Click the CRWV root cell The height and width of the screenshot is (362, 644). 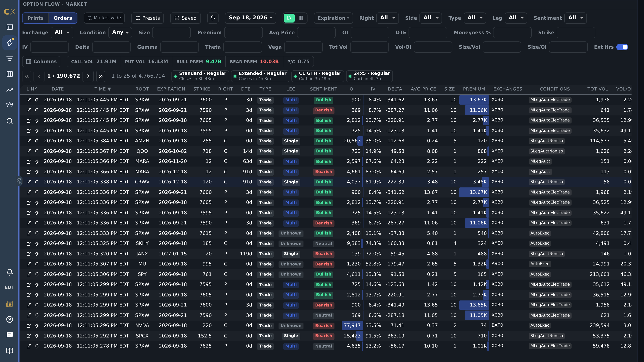(142, 182)
